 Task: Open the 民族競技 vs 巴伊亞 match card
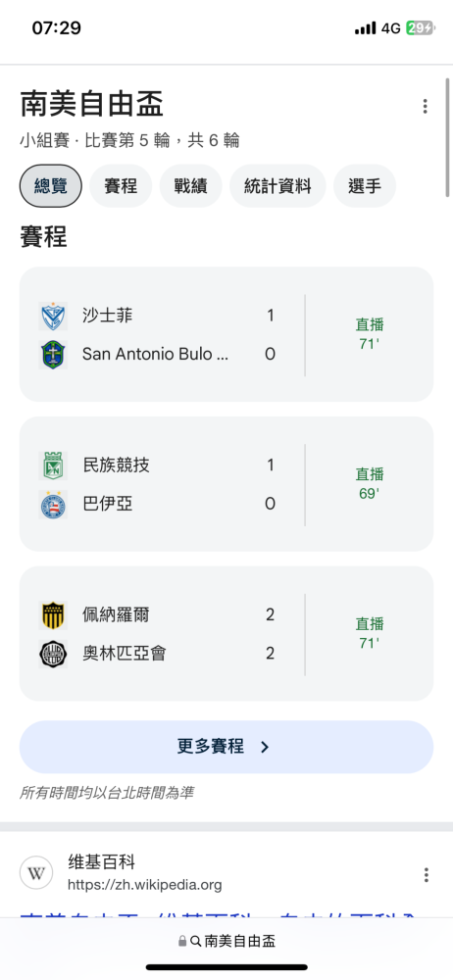[x=226, y=484]
